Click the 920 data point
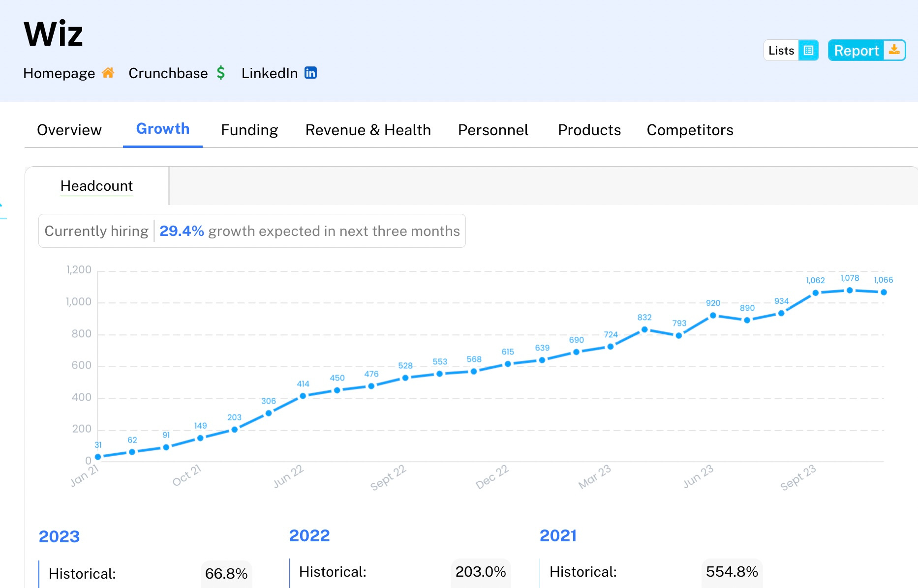Viewport: 918px width, 588px height. [713, 316]
